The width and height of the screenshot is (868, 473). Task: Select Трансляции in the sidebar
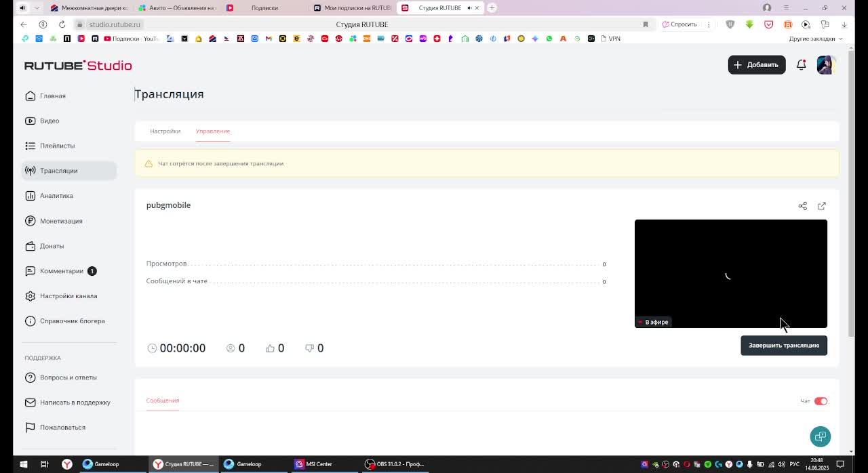[x=68, y=171]
